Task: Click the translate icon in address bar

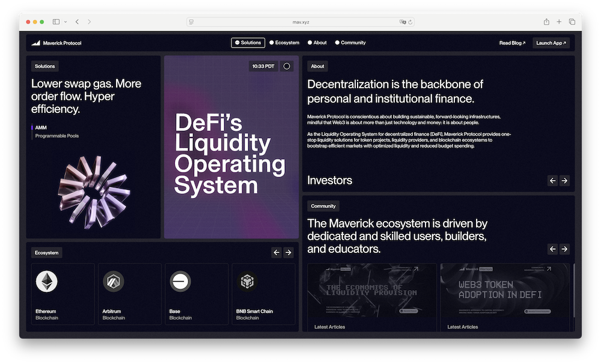Action: tap(403, 22)
